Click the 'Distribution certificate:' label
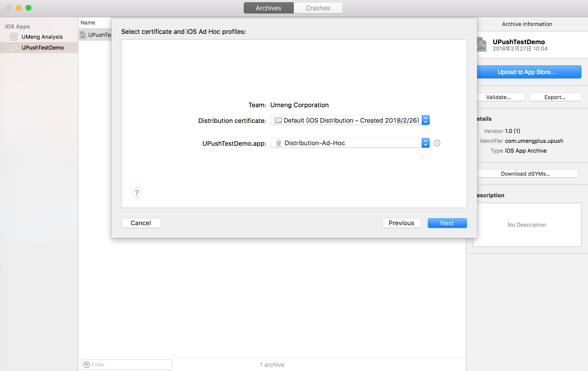 pyautogui.click(x=232, y=121)
